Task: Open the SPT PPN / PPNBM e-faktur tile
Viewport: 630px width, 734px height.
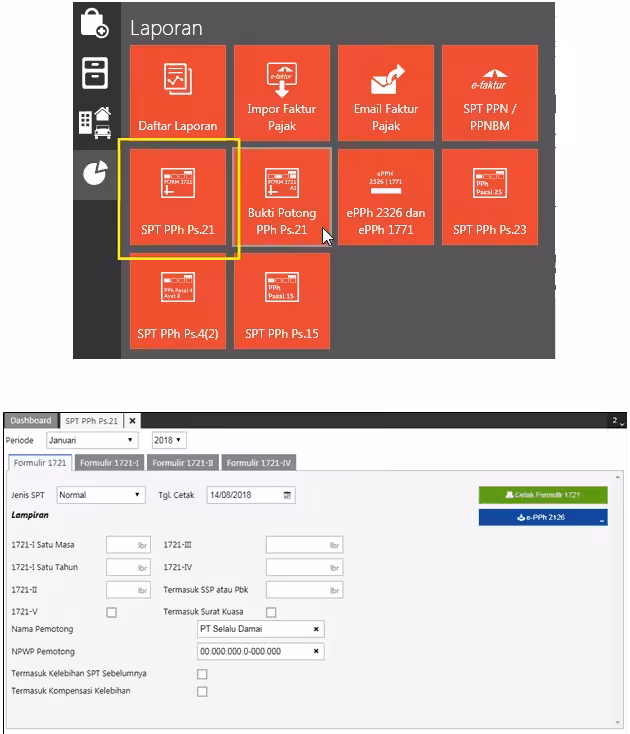Action: (490, 93)
